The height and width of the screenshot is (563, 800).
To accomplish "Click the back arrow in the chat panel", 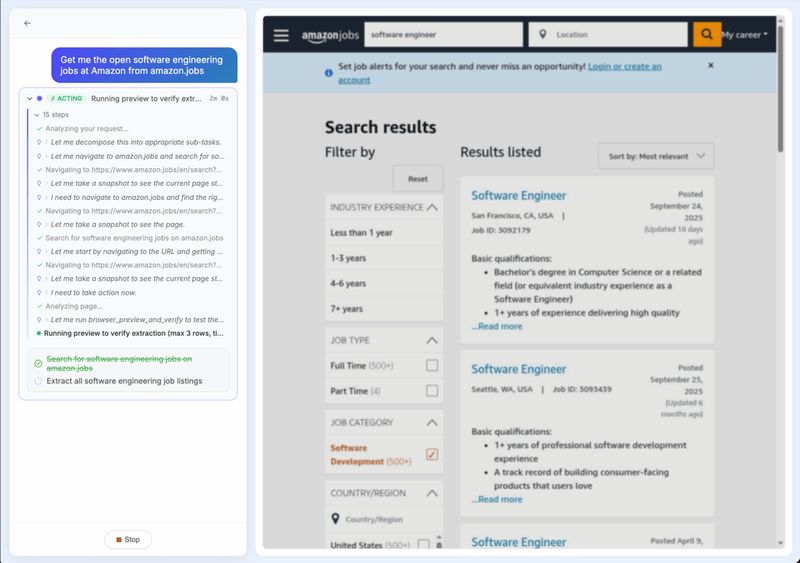I will (x=28, y=23).
